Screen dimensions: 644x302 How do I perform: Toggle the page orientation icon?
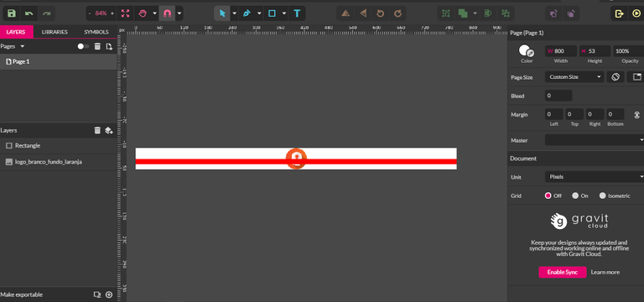(x=615, y=77)
